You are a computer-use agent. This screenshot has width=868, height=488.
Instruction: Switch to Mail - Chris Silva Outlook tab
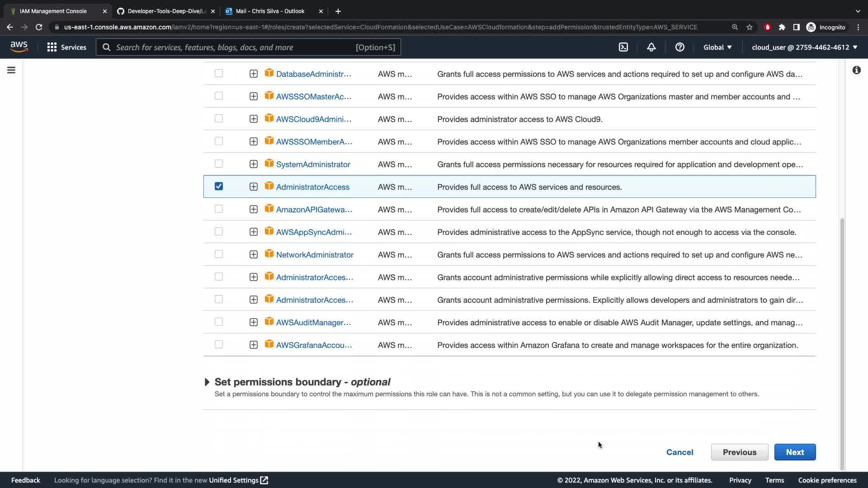click(x=270, y=11)
